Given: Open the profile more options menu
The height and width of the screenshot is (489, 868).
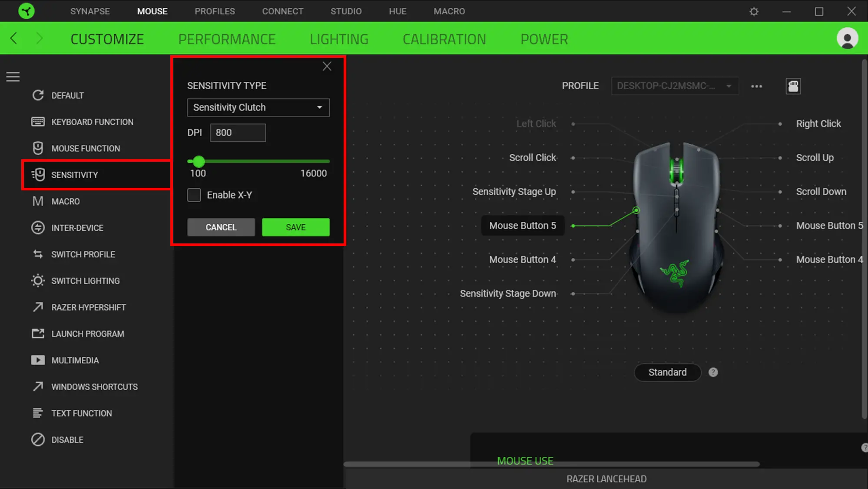Looking at the screenshot, I should coord(756,86).
